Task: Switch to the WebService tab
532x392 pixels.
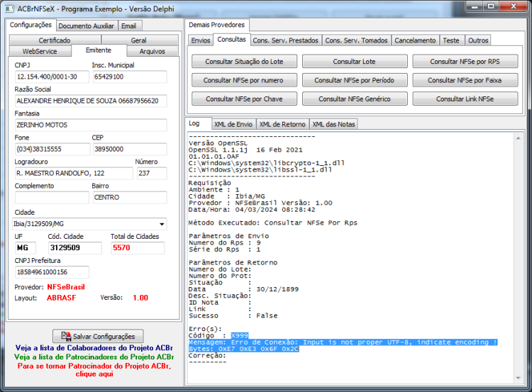Action: pyautogui.click(x=40, y=51)
